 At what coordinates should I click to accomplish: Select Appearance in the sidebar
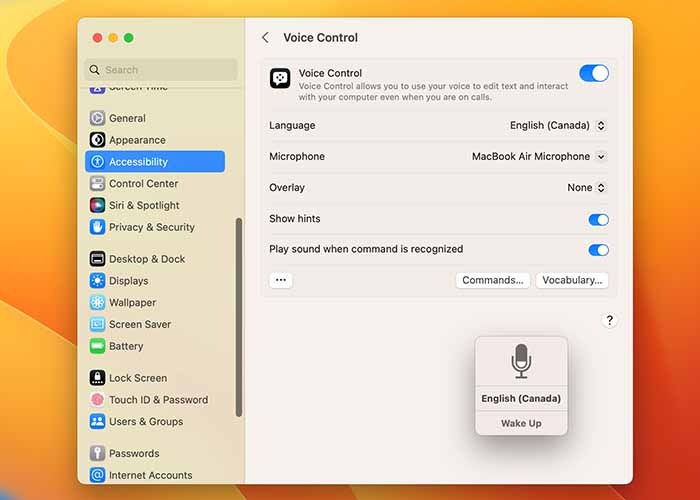[x=154, y=140]
